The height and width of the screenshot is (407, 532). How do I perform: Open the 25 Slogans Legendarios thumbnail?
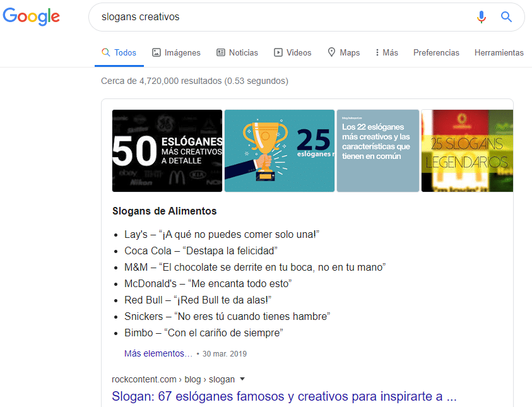pyautogui.click(x=467, y=151)
